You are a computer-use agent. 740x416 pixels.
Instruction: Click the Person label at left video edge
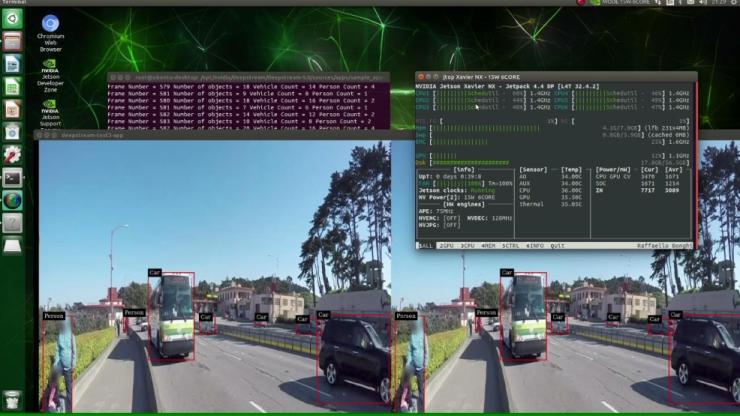click(53, 315)
